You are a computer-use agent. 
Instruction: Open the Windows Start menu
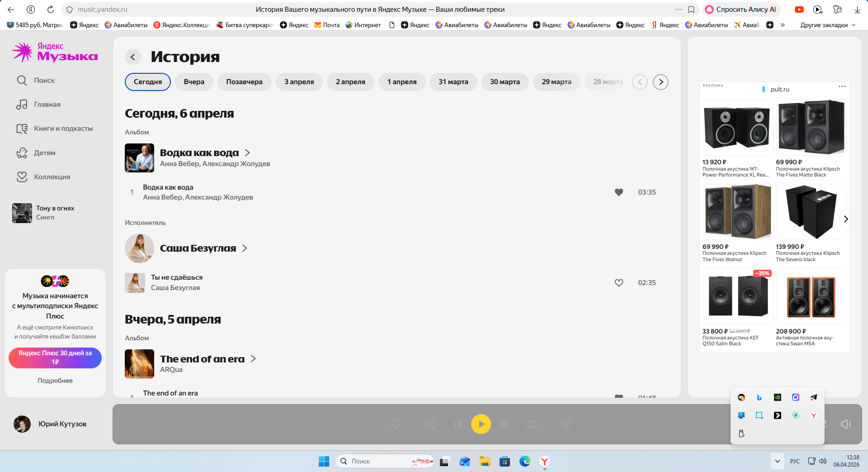(x=324, y=461)
